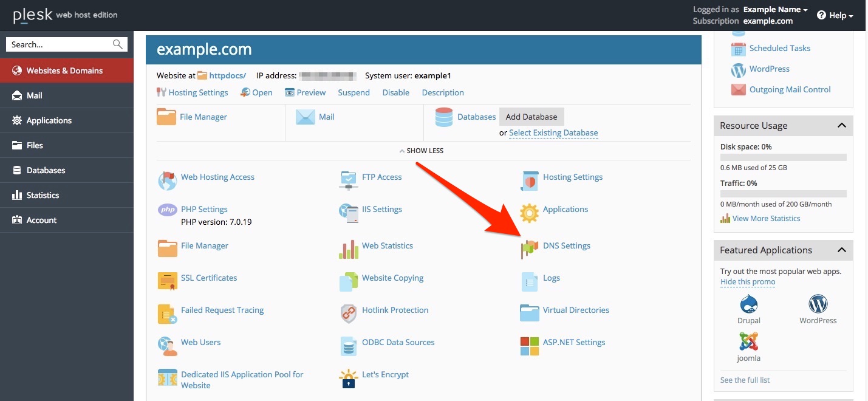Click the Web Statistics bar chart icon
868x401 pixels.
(348, 249)
